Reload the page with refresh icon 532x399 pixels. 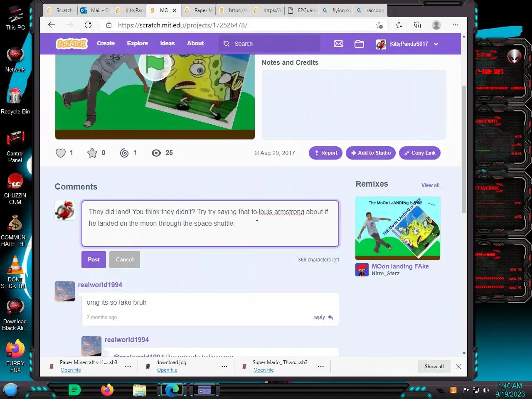click(88, 25)
